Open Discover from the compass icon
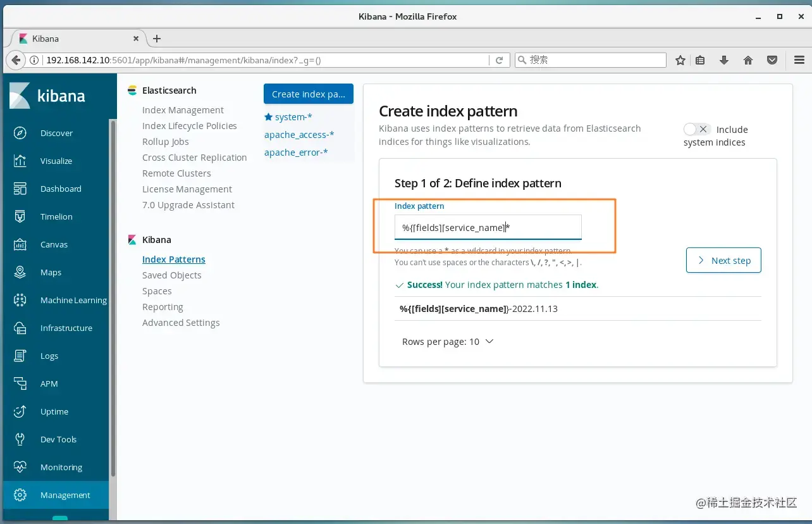This screenshot has height=524, width=812. tap(20, 133)
